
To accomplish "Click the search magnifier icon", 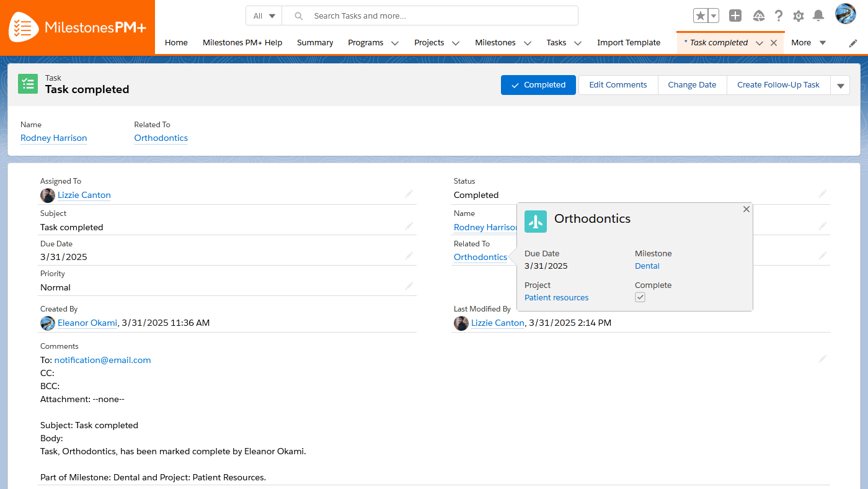I will (x=299, y=16).
